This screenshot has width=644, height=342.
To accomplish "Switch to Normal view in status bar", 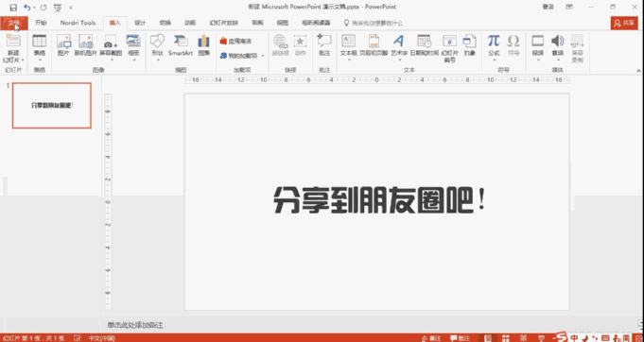I will point(488,338).
